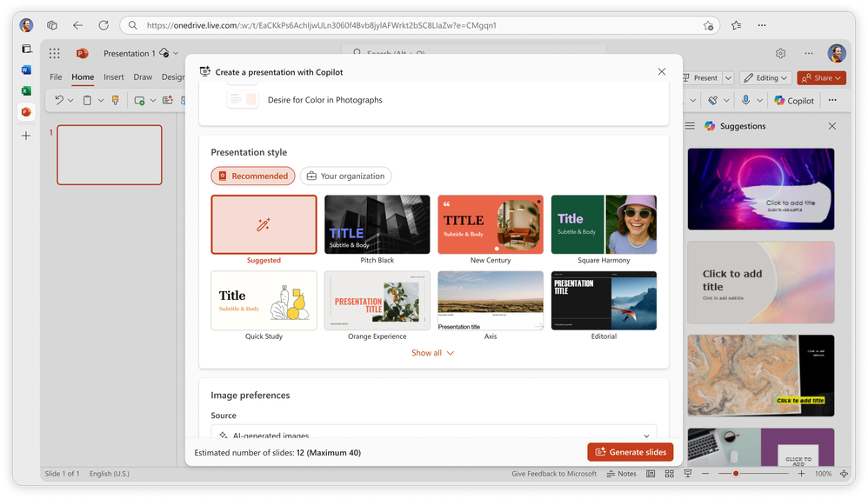Start slideshow from status bar icon
The width and height of the screenshot is (868, 499).
point(688,474)
